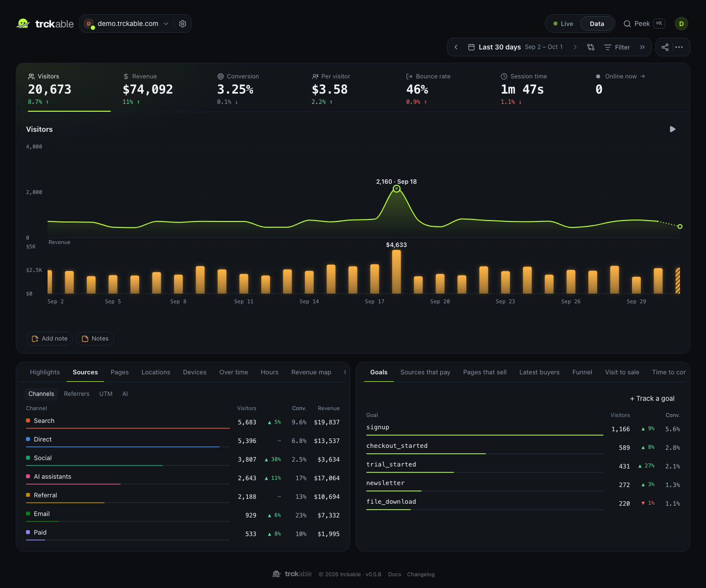Viewport: 706px width, 588px height.
Task: Click the Per visitor icon
Action: coord(315,76)
